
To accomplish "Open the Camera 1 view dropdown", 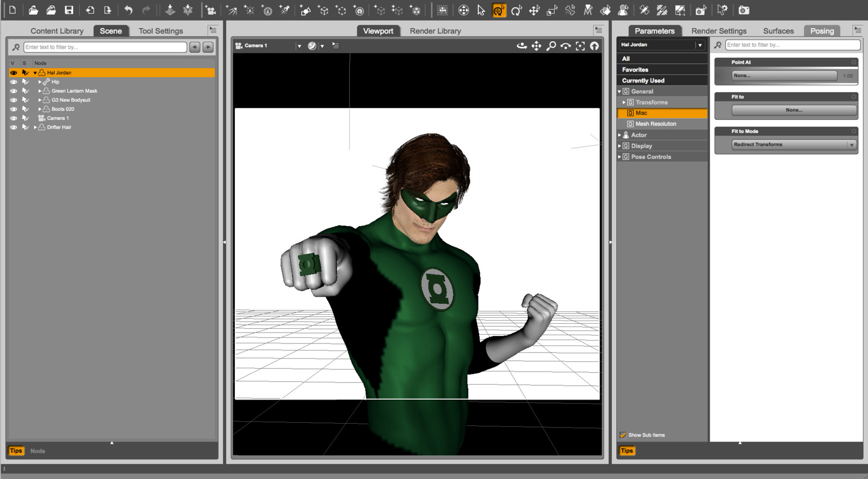I will 299,46.
